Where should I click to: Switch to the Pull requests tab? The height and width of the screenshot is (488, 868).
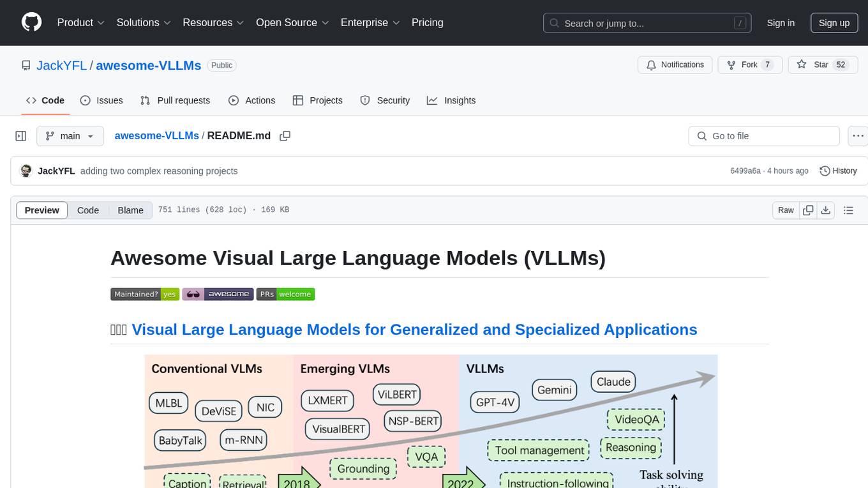pos(175,100)
